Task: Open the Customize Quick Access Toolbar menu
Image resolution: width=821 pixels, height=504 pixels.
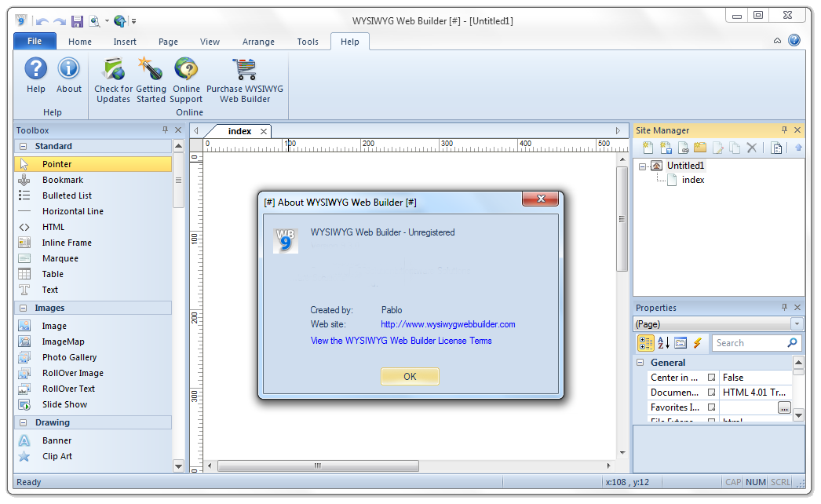Action: pos(133,21)
